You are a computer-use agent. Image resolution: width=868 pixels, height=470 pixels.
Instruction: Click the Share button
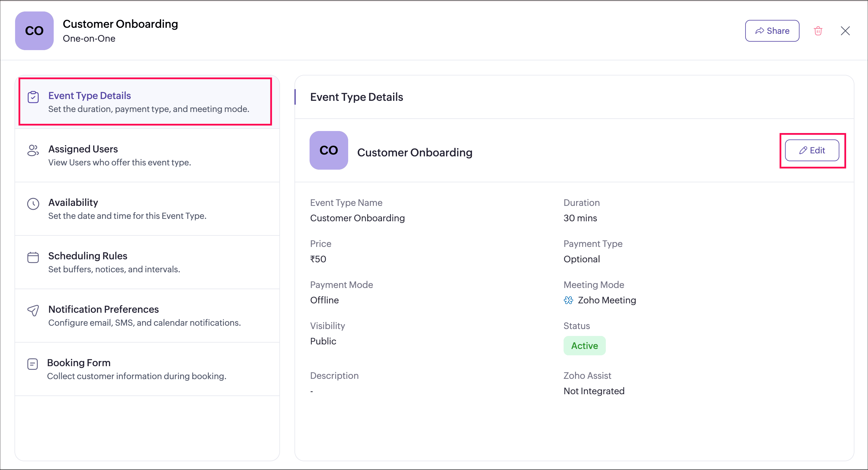click(x=772, y=31)
